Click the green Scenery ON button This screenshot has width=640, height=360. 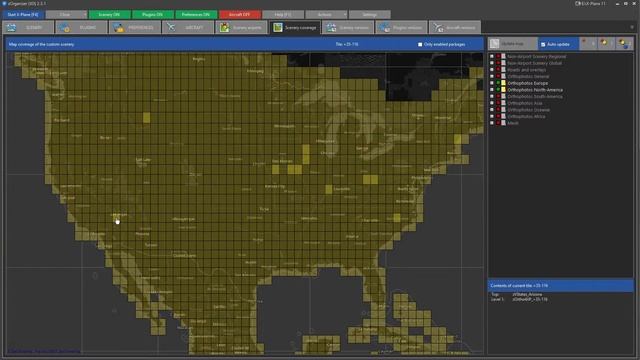click(x=109, y=15)
